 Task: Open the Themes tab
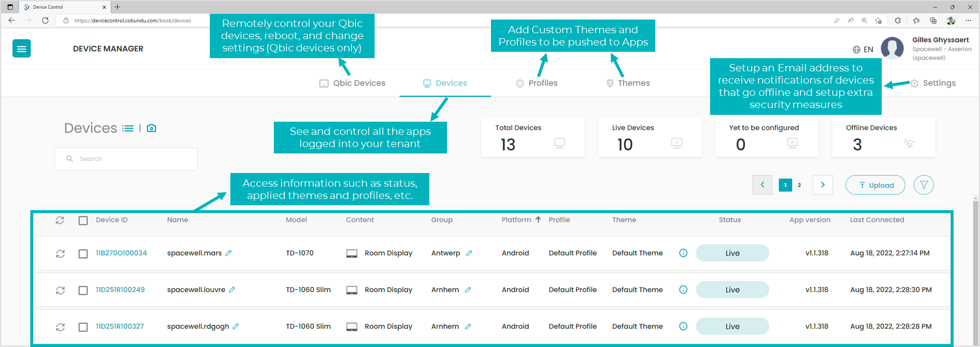pos(628,83)
